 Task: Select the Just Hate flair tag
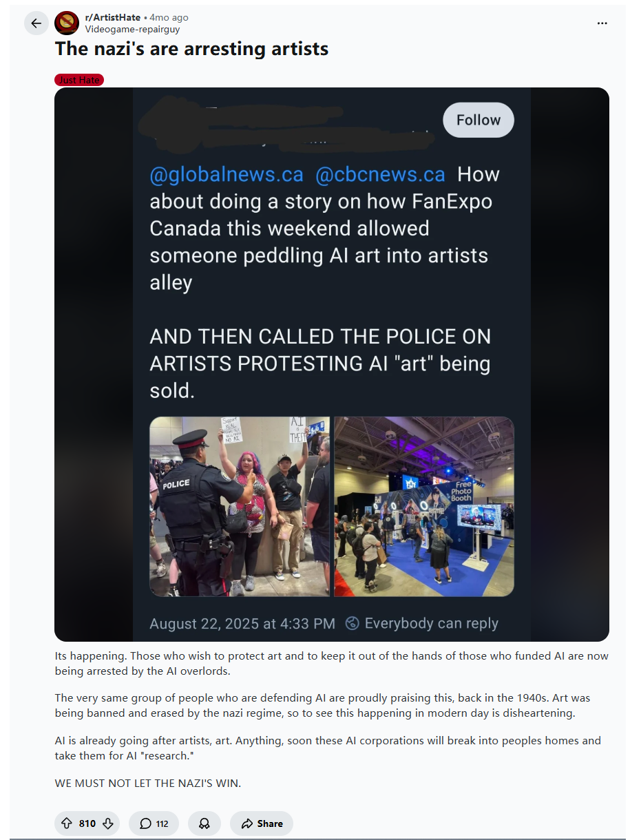(x=79, y=80)
